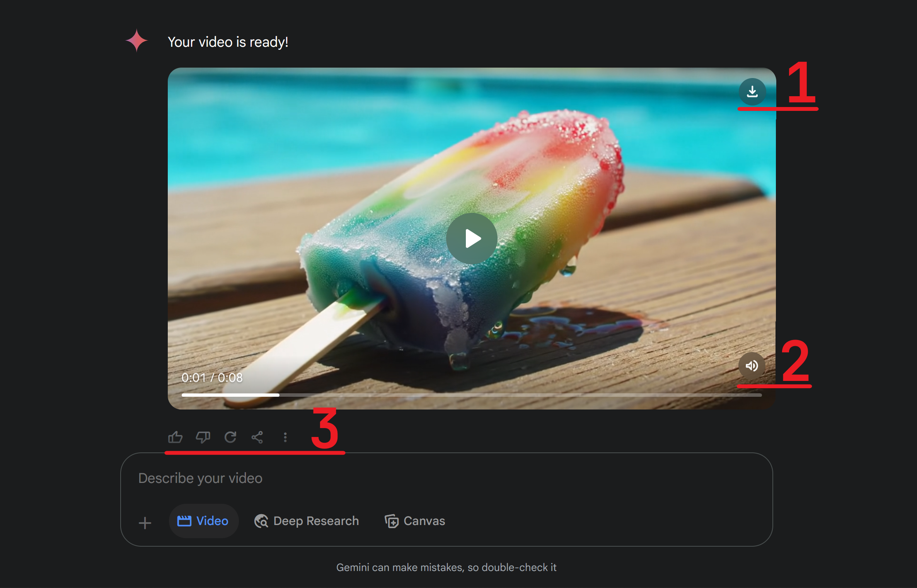Play the popsicle video
The image size is (917, 588).
coord(472,238)
